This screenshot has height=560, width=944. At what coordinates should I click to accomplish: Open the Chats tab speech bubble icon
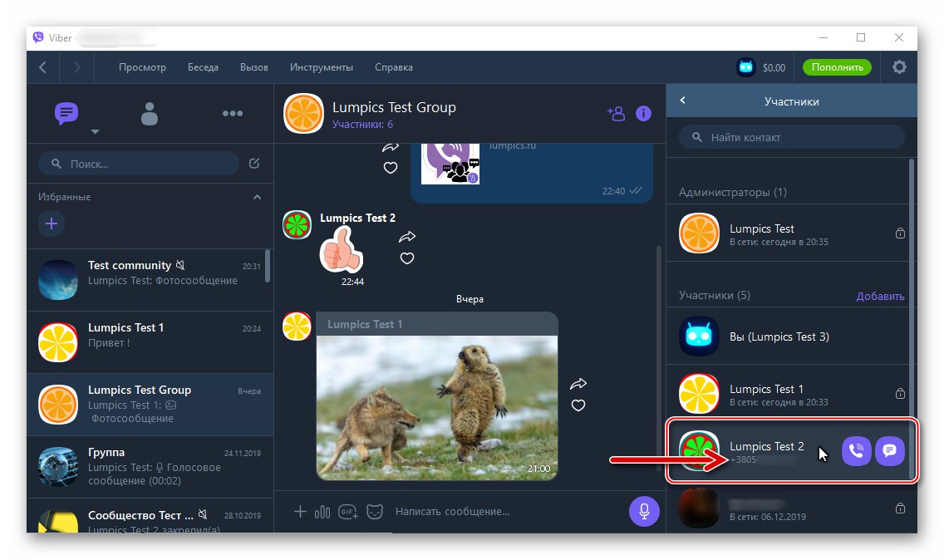click(66, 113)
